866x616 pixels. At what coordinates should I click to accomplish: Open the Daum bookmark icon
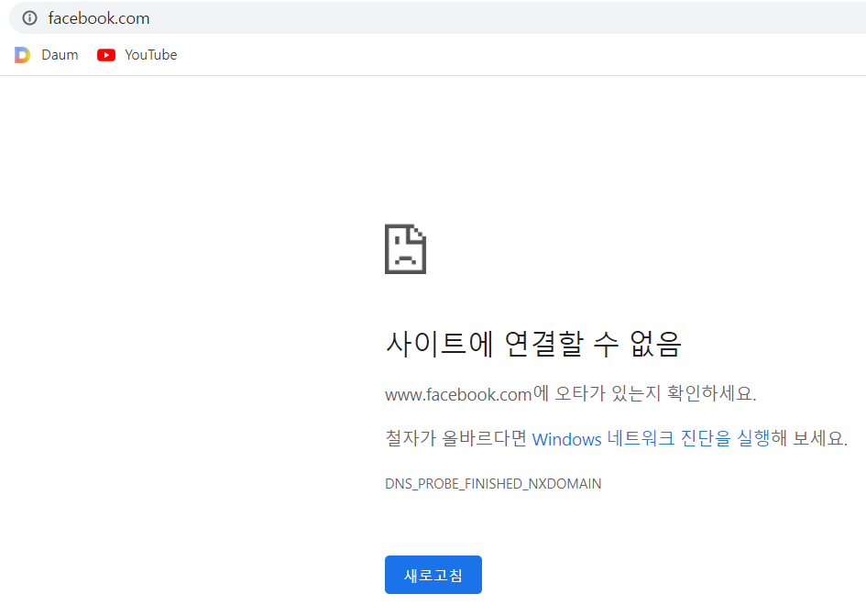click(22, 55)
